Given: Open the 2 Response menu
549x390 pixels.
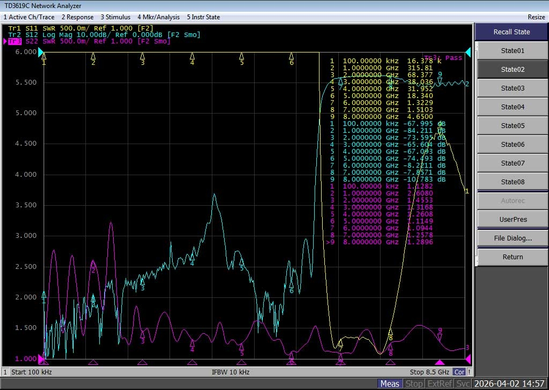Looking at the screenshot, I should pyautogui.click(x=77, y=17).
